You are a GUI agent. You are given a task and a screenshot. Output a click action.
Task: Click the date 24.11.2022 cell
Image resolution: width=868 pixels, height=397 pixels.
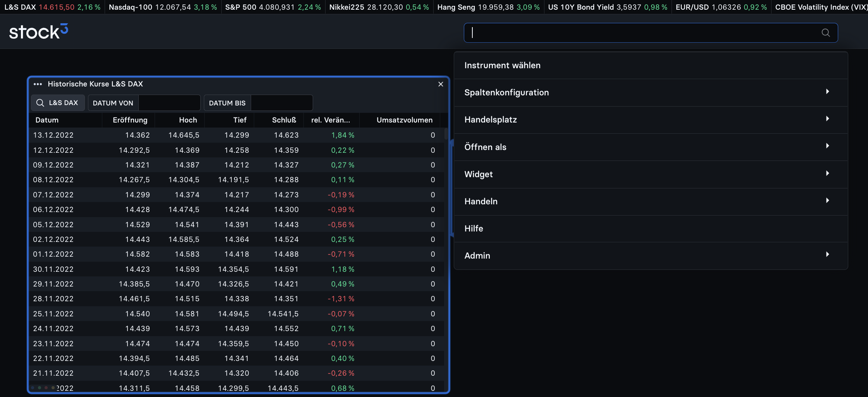click(53, 329)
